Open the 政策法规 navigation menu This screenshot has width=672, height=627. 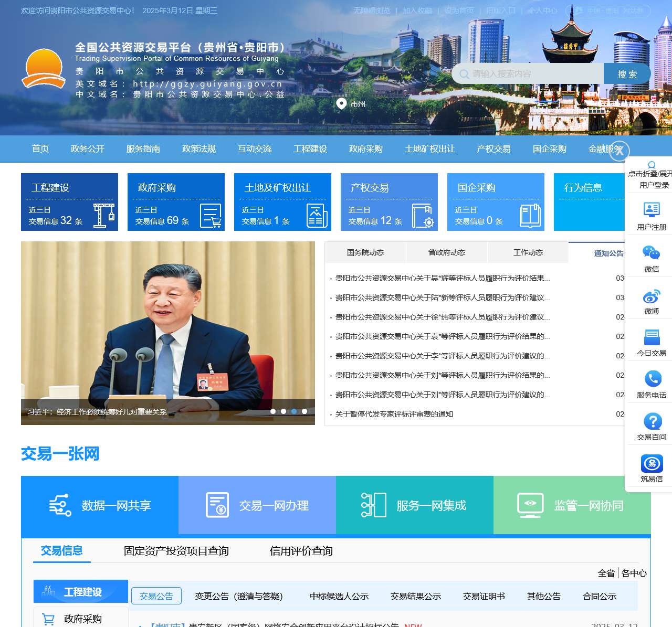(x=199, y=149)
